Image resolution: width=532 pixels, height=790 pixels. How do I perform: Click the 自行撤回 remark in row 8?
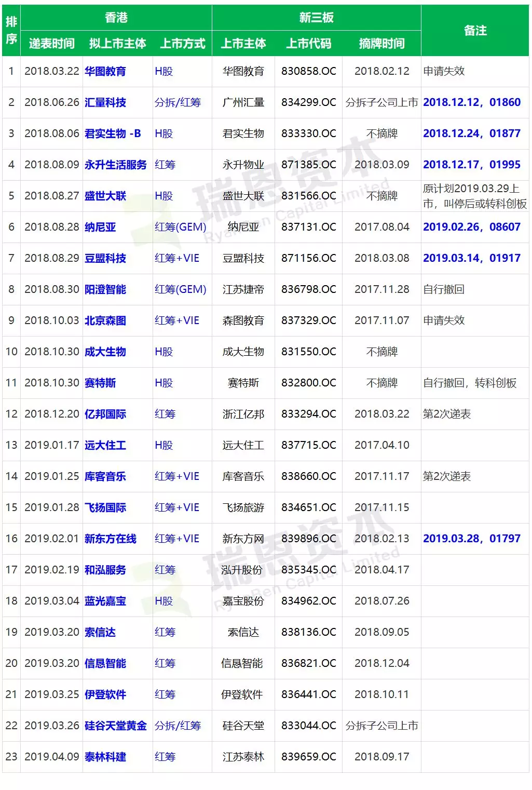(444, 289)
